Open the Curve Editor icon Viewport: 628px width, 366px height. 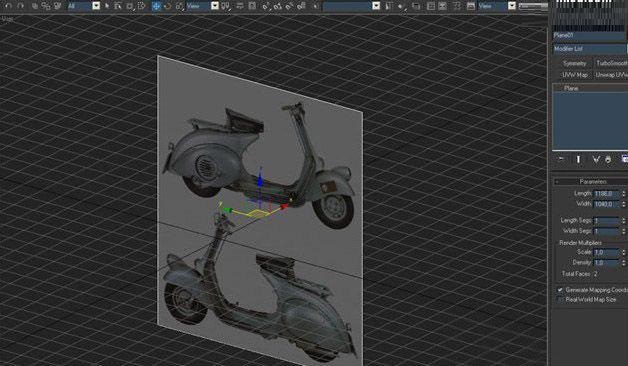pyautogui.click(x=431, y=6)
